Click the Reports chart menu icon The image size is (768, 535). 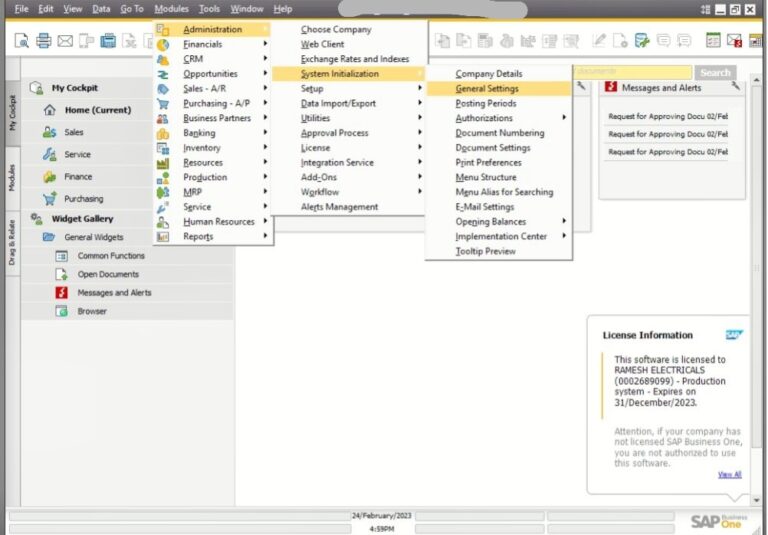pos(163,237)
